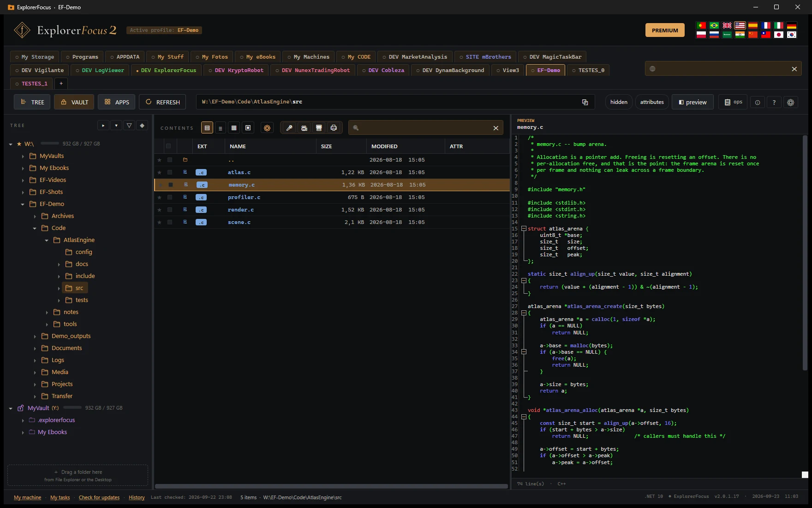Toggle favorite star for atlas.c row
The image size is (812, 508).
click(160, 172)
